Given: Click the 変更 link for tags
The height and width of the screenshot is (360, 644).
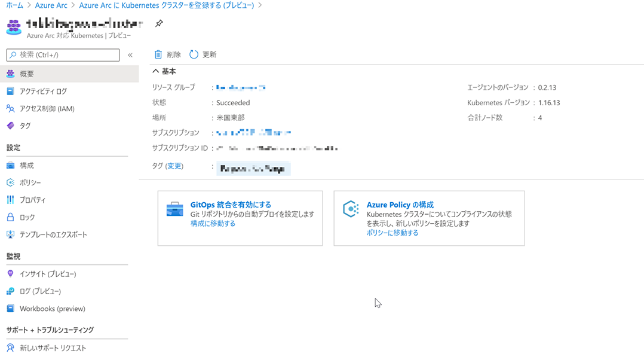Looking at the screenshot, I should tap(174, 166).
